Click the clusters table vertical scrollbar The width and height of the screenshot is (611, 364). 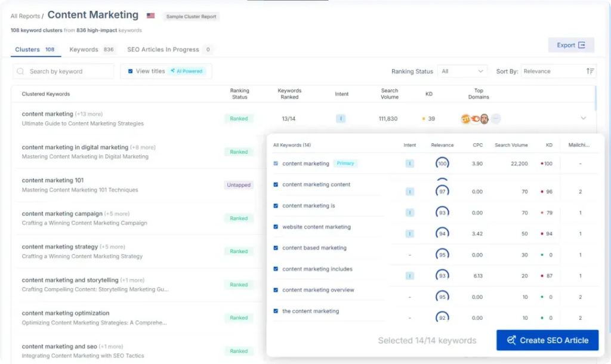point(595,98)
